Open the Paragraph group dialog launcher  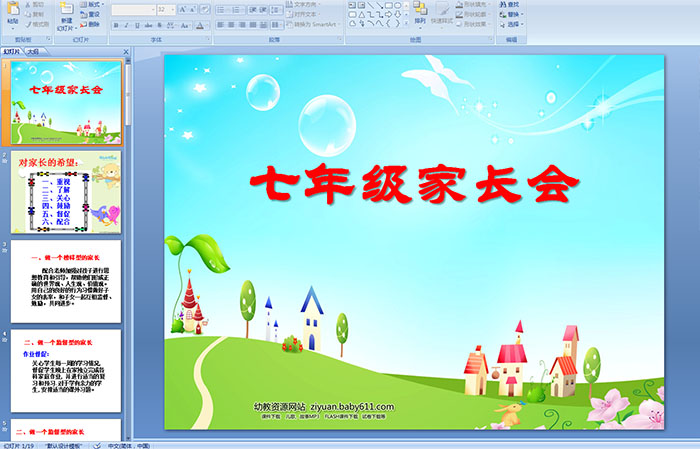click(340, 39)
